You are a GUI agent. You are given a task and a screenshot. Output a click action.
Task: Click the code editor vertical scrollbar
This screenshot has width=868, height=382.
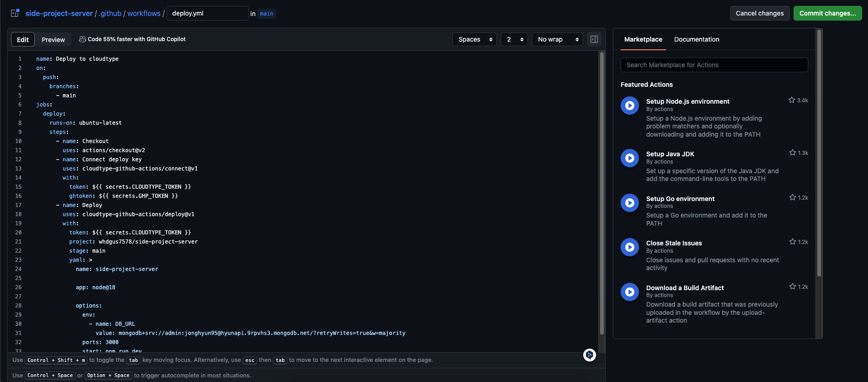602,193
